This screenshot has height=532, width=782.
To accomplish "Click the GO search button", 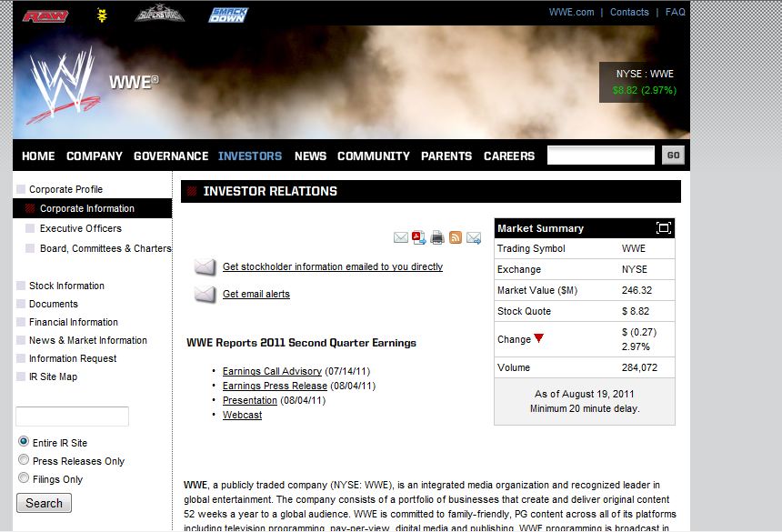I will 673,156.
